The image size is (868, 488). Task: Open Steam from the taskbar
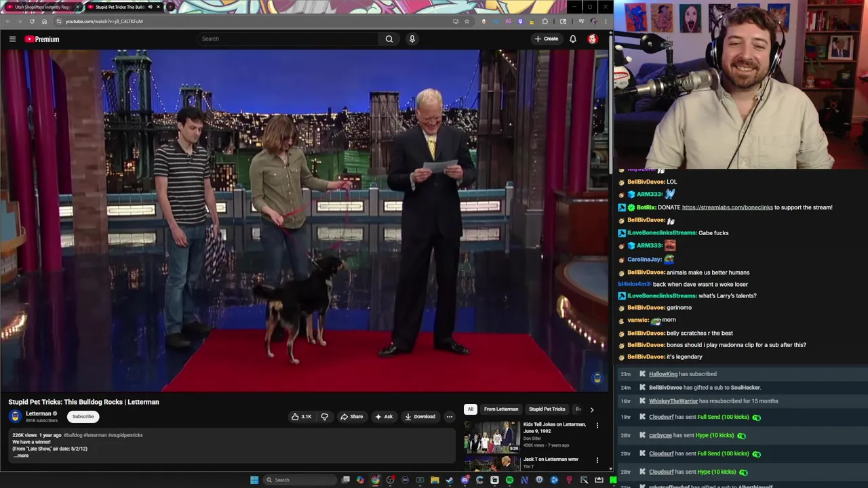pos(449,480)
